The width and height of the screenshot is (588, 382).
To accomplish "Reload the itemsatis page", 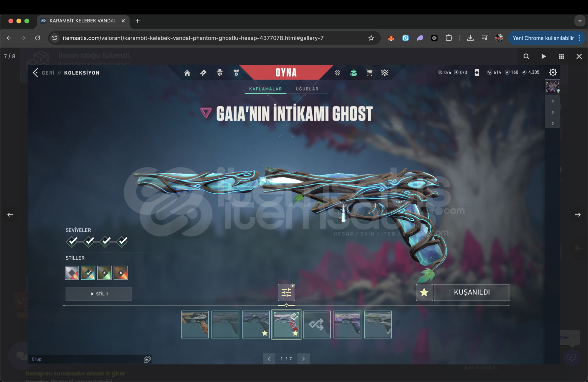I will pyautogui.click(x=38, y=38).
